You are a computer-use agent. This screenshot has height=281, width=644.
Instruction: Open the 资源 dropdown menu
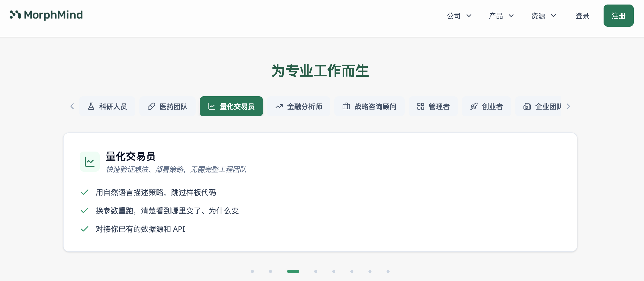point(543,16)
